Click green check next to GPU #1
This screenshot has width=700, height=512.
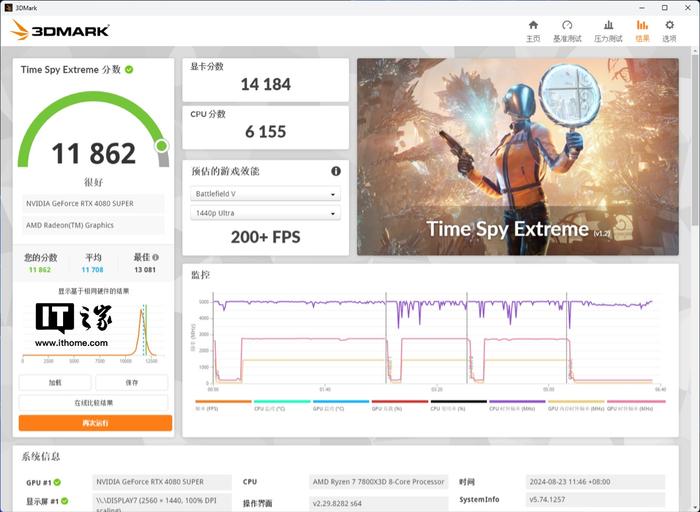pyautogui.click(x=57, y=482)
